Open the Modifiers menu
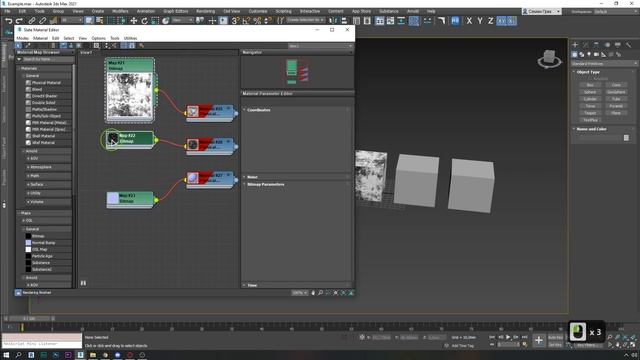The width and height of the screenshot is (640, 360). 120,11
